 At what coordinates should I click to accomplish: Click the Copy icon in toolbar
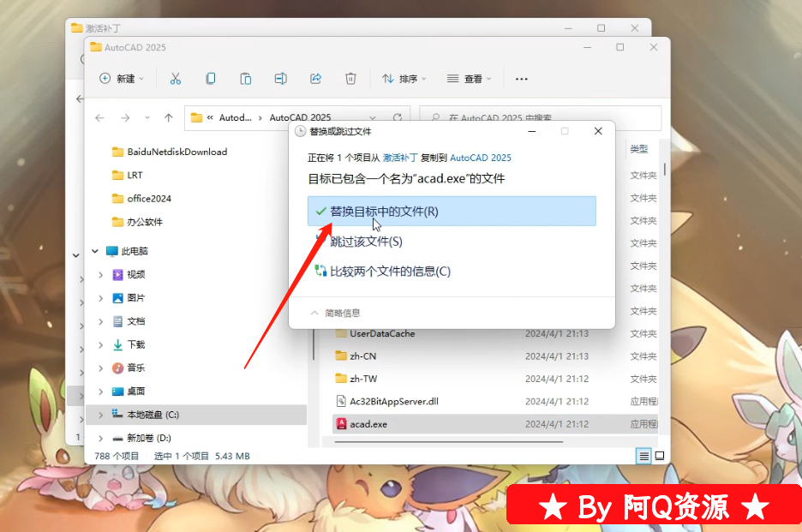pyautogui.click(x=210, y=78)
